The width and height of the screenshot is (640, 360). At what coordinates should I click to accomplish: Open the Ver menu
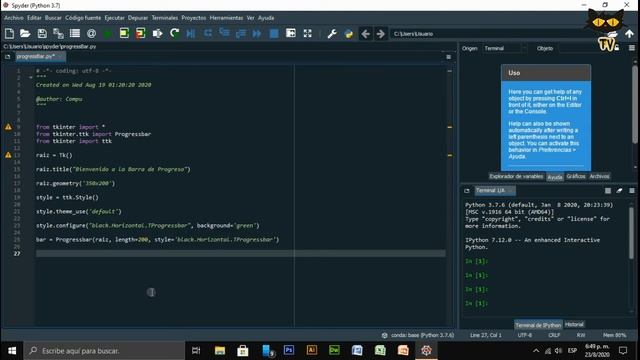(x=251, y=18)
